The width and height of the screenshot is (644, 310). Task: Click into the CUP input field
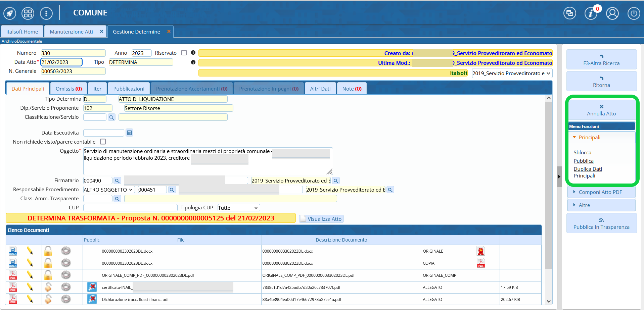[130, 208]
